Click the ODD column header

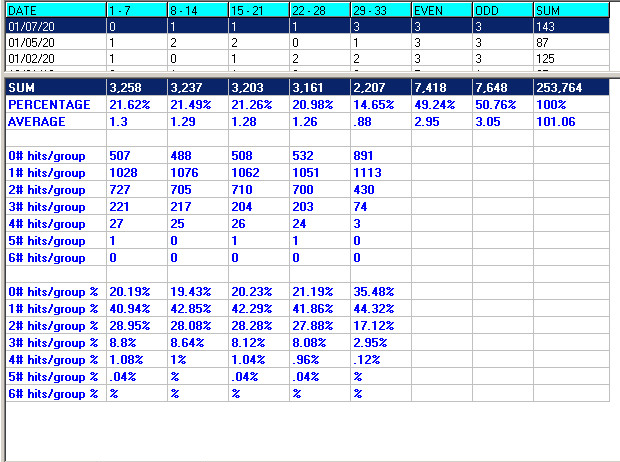click(x=503, y=10)
